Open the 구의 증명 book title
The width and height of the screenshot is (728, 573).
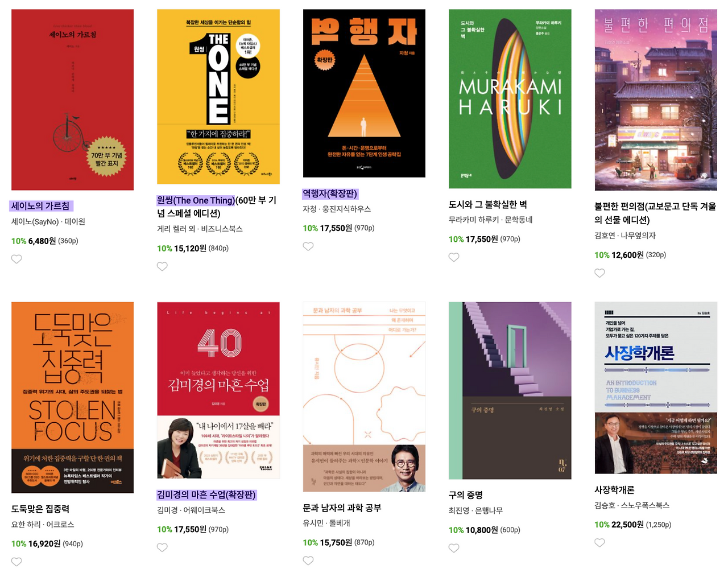tap(465, 495)
